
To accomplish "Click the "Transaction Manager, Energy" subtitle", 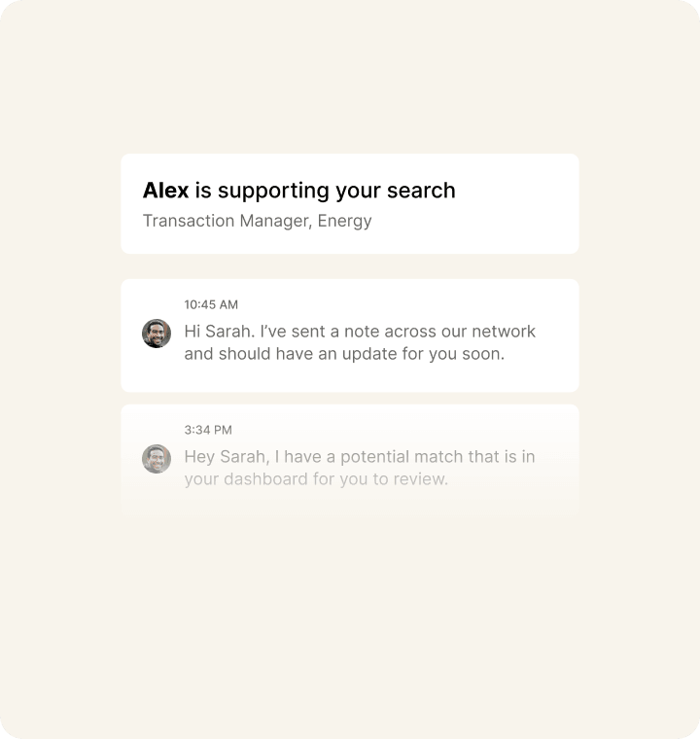I will tap(257, 221).
